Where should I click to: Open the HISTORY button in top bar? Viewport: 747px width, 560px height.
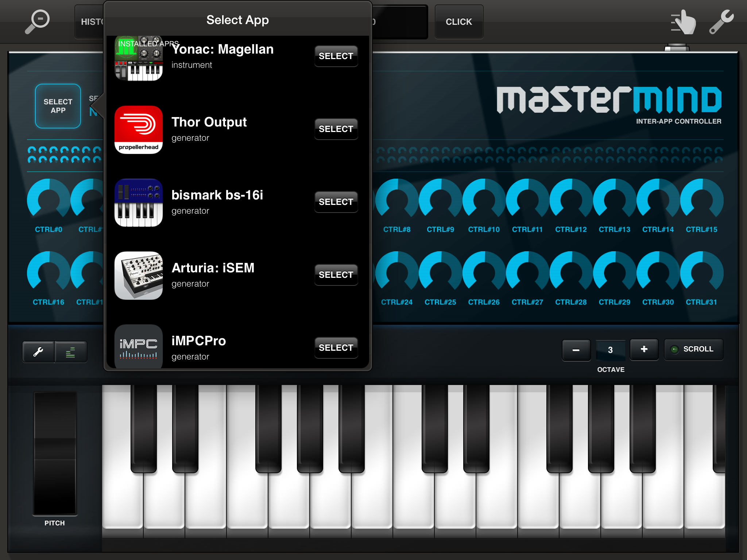90,22
